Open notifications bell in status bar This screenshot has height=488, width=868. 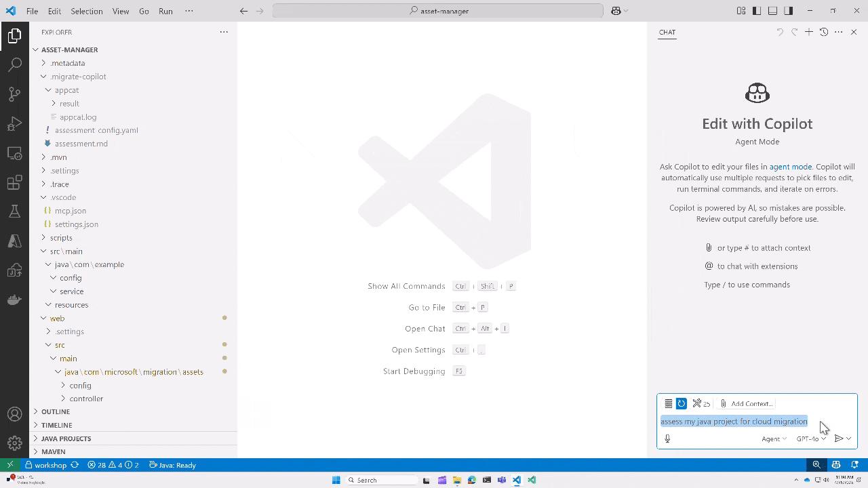(855, 465)
